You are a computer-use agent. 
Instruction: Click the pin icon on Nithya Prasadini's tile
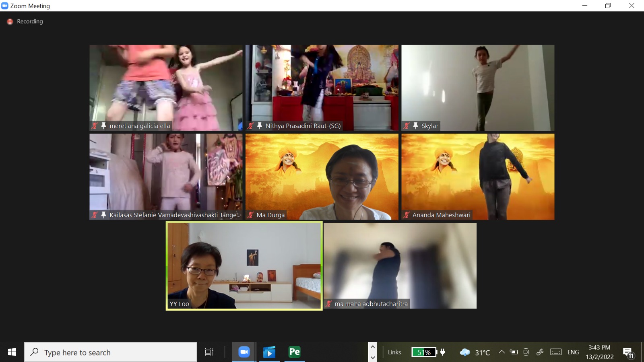pos(260,125)
